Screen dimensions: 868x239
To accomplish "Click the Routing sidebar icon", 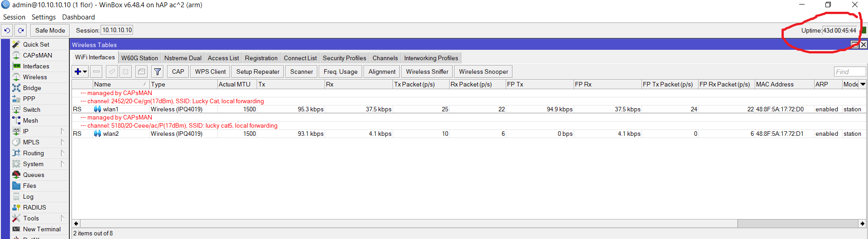I will click(16, 153).
